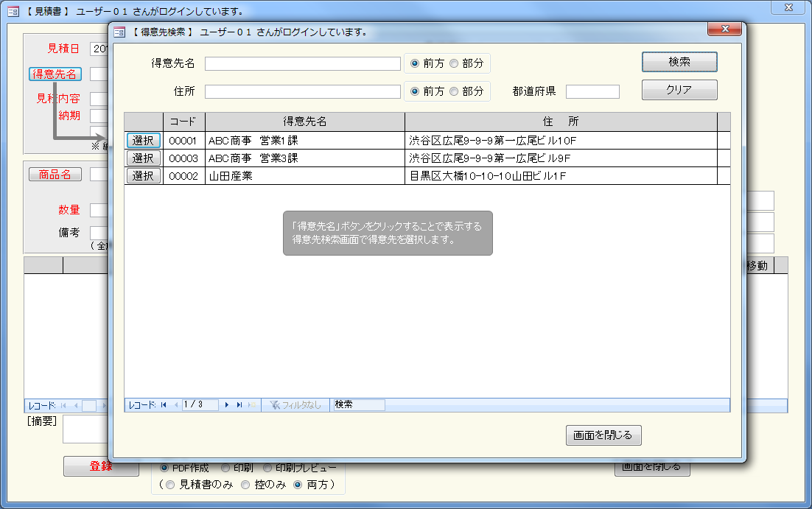Click the 得意先名 search text field
Image resolution: width=812 pixels, height=509 pixels.
click(302, 64)
